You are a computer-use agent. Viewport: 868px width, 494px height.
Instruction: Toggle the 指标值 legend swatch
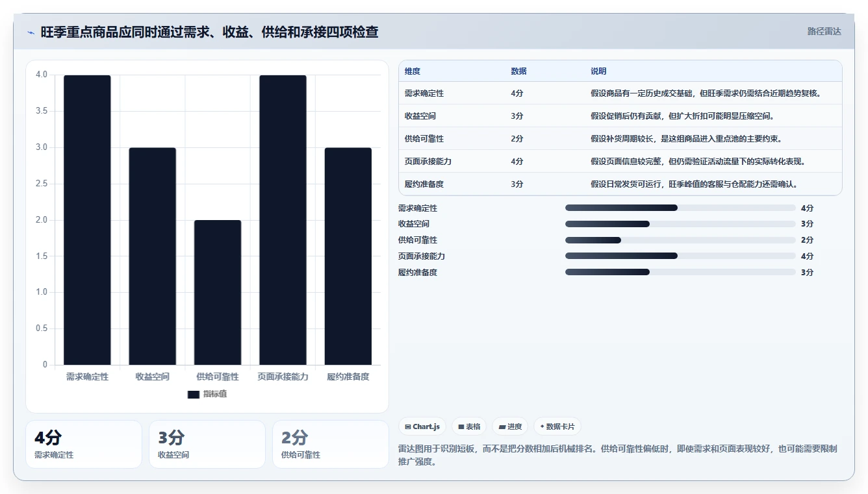pos(194,394)
